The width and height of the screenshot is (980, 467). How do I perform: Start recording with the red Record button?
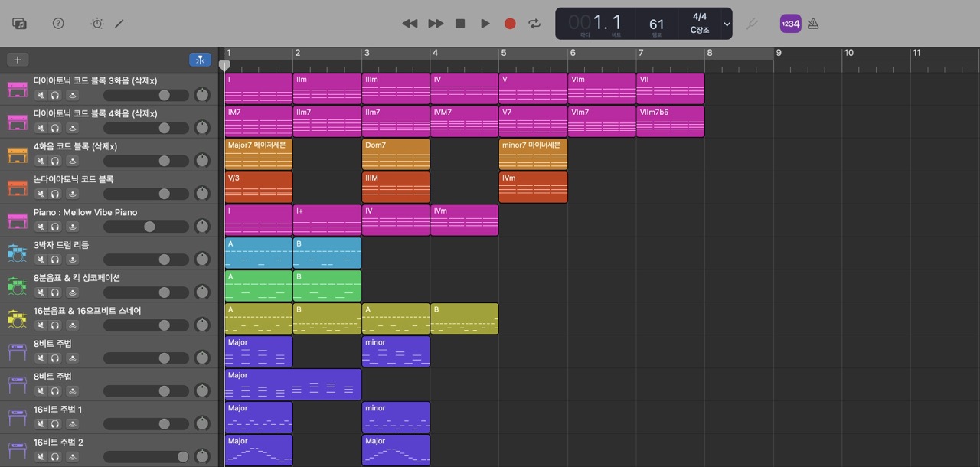pyautogui.click(x=510, y=24)
